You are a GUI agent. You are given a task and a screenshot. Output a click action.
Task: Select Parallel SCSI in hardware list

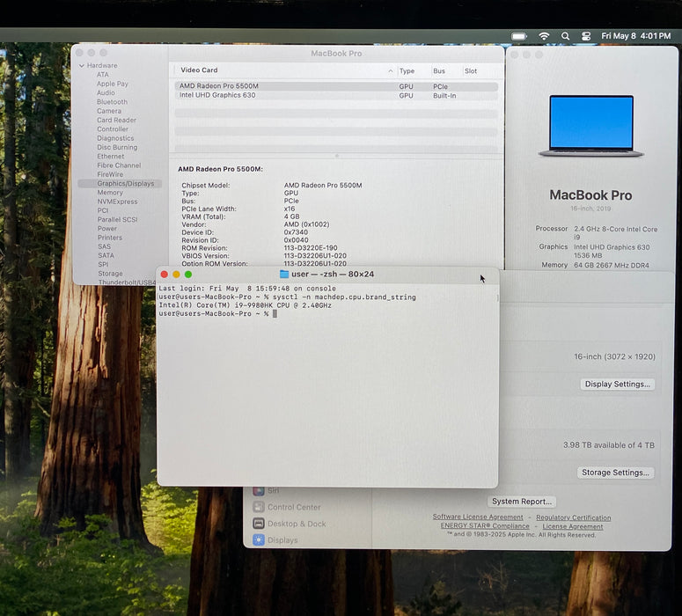[x=117, y=220]
